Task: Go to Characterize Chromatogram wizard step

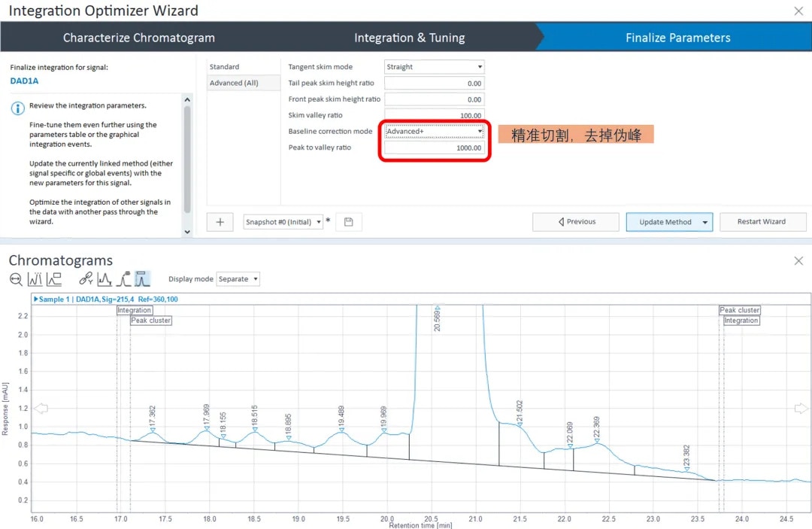Action: pos(139,38)
